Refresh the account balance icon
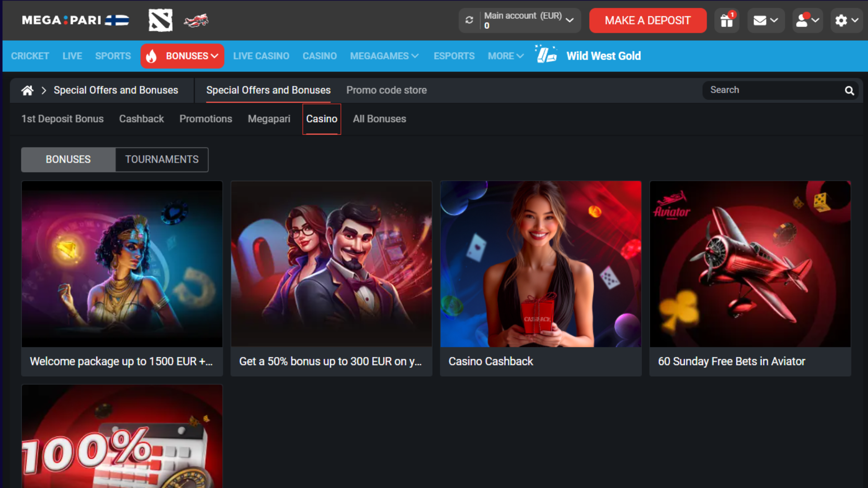The image size is (868, 488). coord(469,20)
